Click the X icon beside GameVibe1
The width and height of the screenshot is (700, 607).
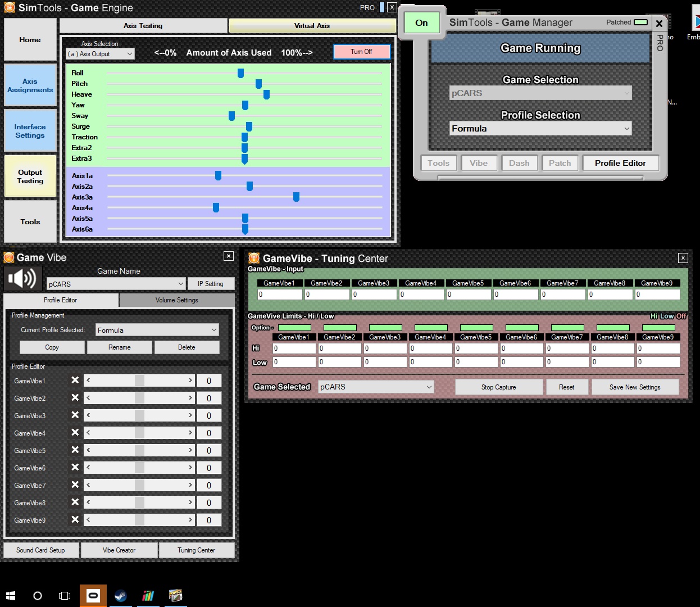point(75,380)
